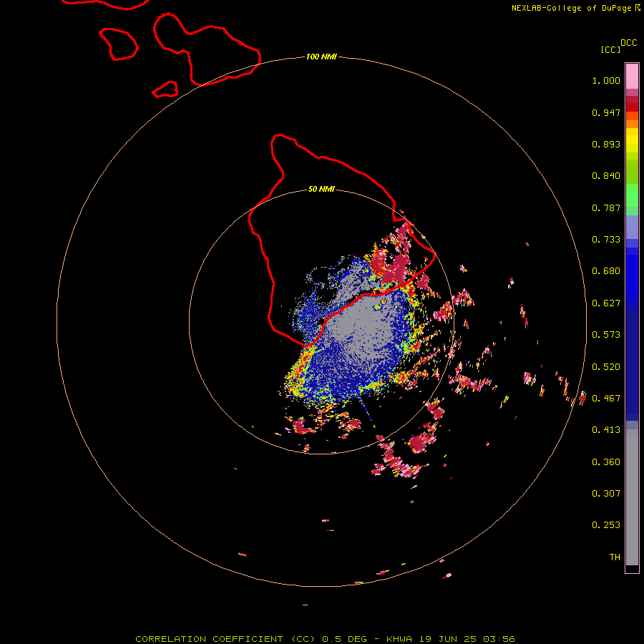Pick the light pink swatch atop the colorbar
This screenshot has width=644, height=644.
[x=632, y=76]
